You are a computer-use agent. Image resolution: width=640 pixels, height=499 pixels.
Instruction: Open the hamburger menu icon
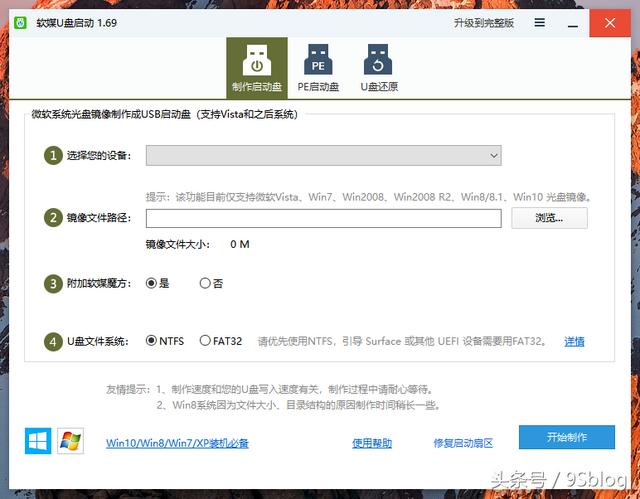pyautogui.click(x=540, y=22)
